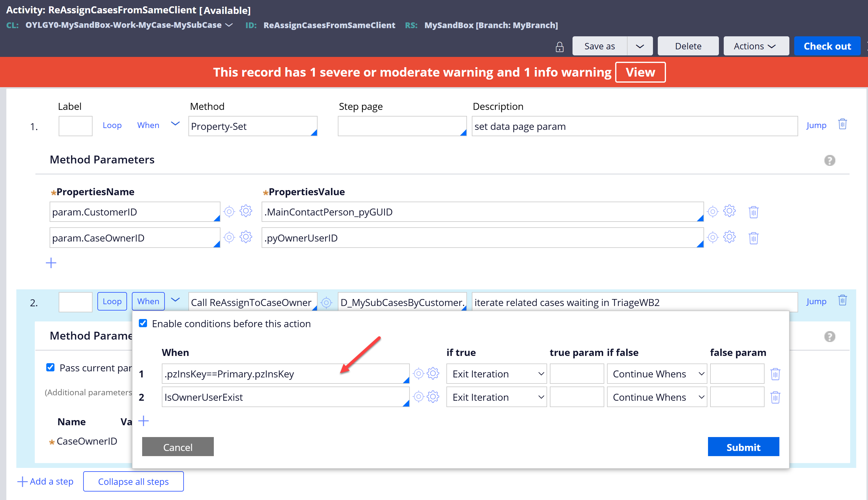Submit the when conditions
The width and height of the screenshot is (868, 500).
click(743, 447)
